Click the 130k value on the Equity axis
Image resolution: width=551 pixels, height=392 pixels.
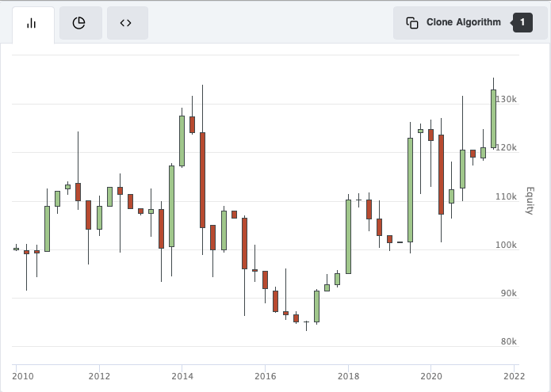tap(507, 100)
